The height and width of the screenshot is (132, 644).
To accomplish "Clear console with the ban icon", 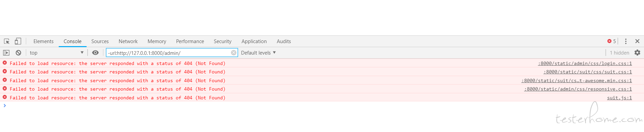I will click(x=18, y=53).
